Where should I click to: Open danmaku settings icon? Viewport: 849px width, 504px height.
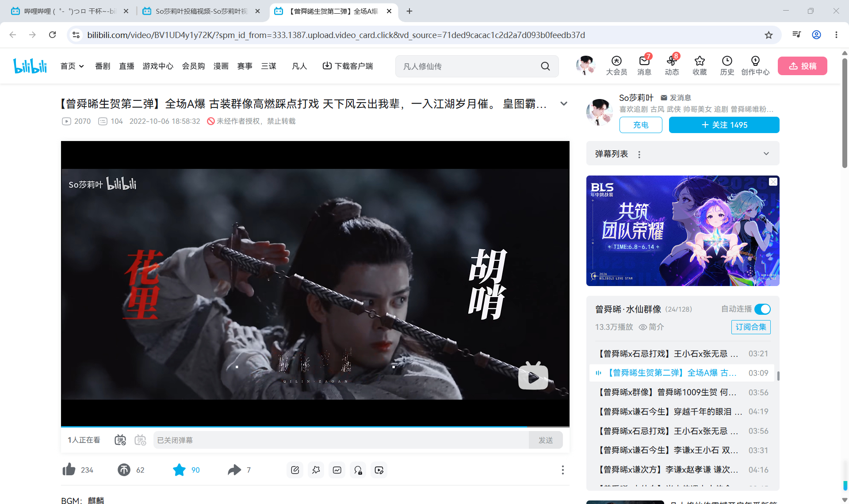[x=140, y=440]
